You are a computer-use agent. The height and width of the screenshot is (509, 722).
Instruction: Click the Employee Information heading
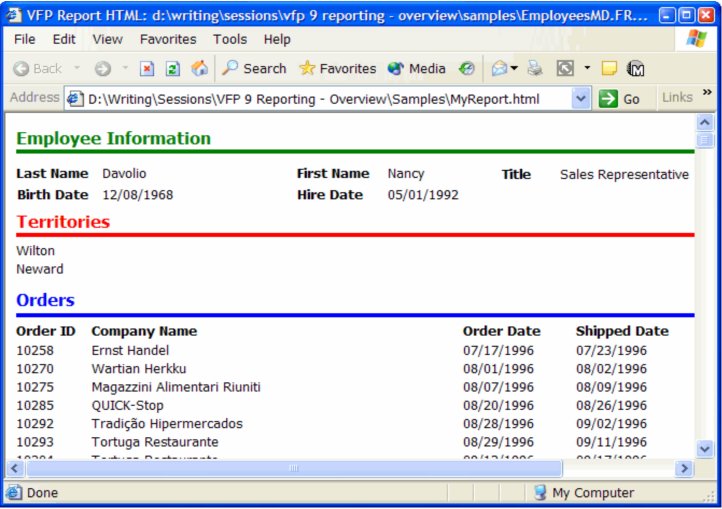coord(113,138)
